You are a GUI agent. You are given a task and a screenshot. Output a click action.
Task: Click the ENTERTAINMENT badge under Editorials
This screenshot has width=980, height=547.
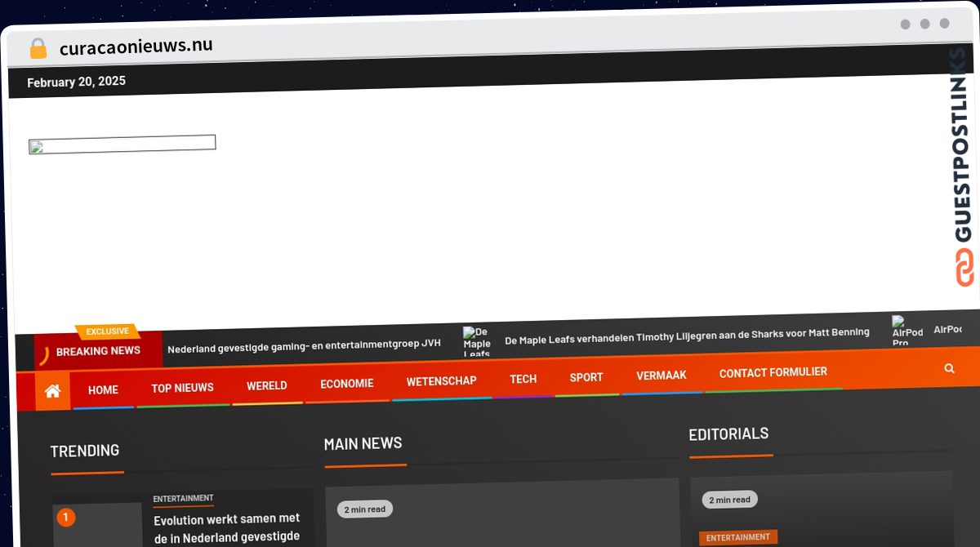pos(738,537)
